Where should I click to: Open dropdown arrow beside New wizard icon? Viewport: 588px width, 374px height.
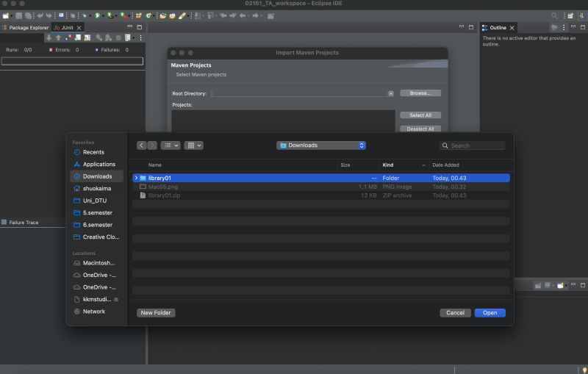pos(11,15)
